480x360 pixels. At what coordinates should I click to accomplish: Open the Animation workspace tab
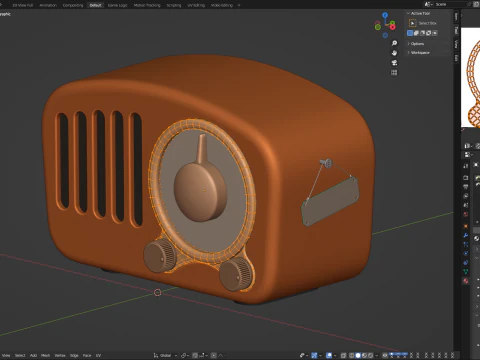click(48, 5)
